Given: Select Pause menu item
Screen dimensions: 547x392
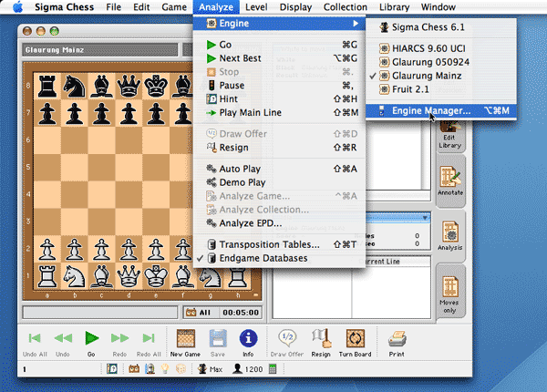Looking at the screenshot, I should pyautogui.click(x=279, y=86).
